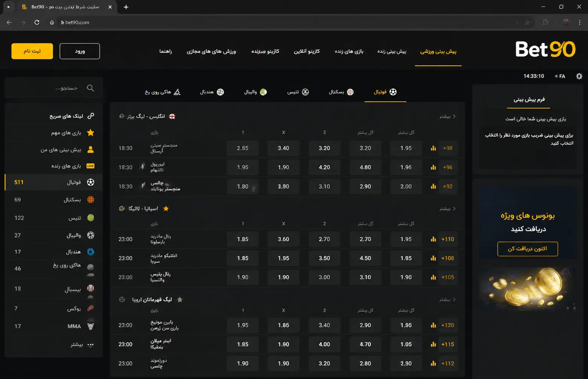Open the هاکی روی یخ tab
This screenshot has width=588, height=379.
coord(163,92)
